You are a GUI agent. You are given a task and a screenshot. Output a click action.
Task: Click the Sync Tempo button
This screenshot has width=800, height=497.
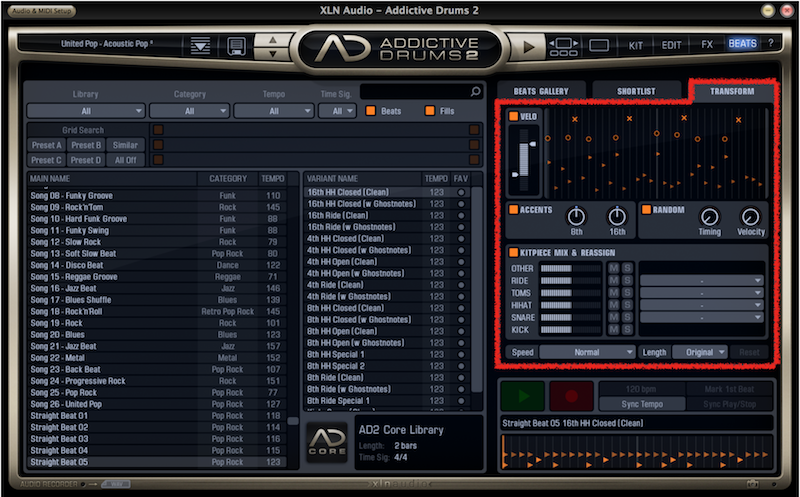click(642, 404)
